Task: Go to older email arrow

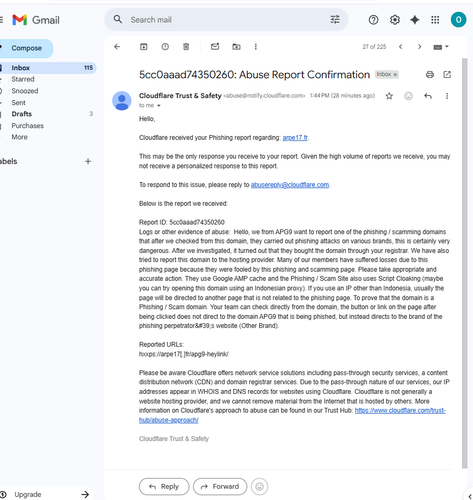Action: [x=419, y=47]
